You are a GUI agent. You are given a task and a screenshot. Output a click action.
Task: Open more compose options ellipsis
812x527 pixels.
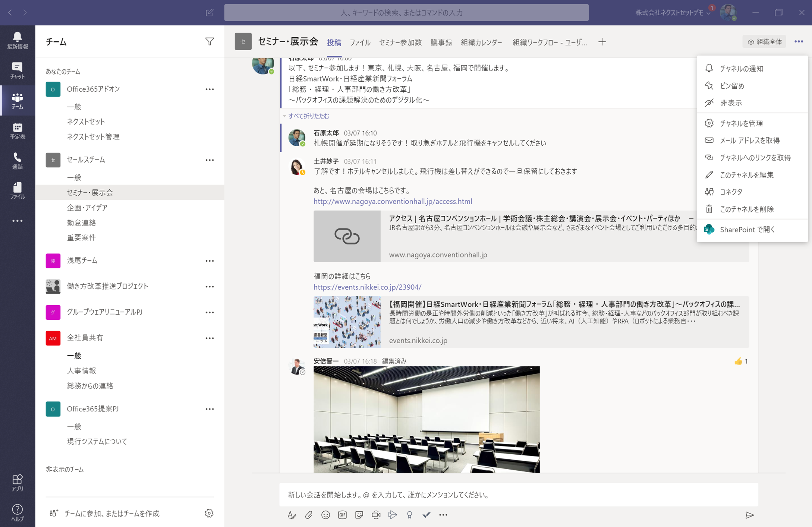(443, 515)
